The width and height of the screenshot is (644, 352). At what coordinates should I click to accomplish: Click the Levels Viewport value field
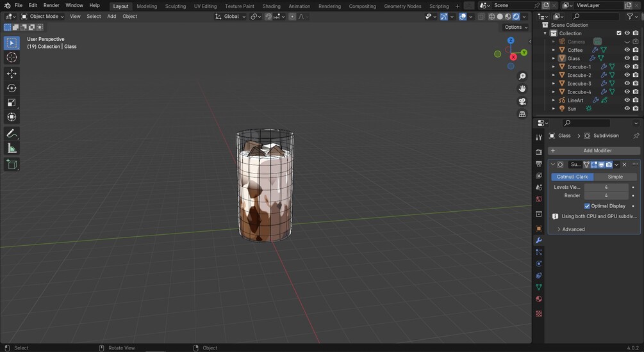(x=606, y=187)
